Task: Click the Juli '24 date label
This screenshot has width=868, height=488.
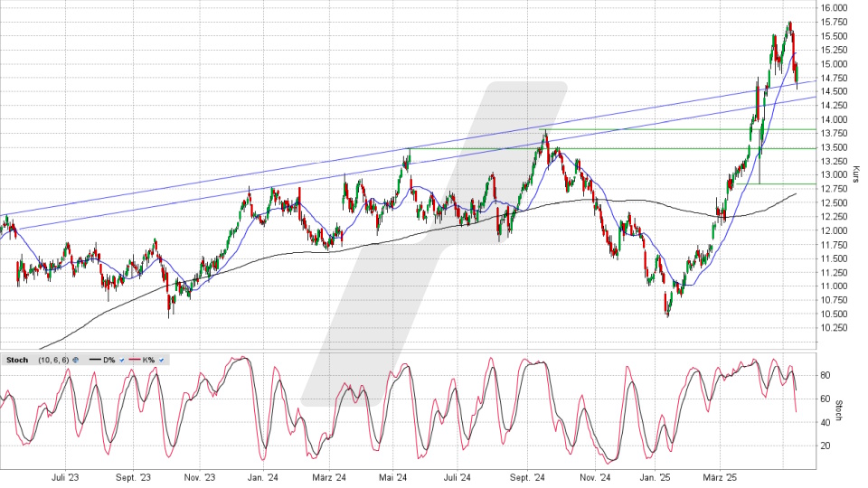Action: coord(458,477)
